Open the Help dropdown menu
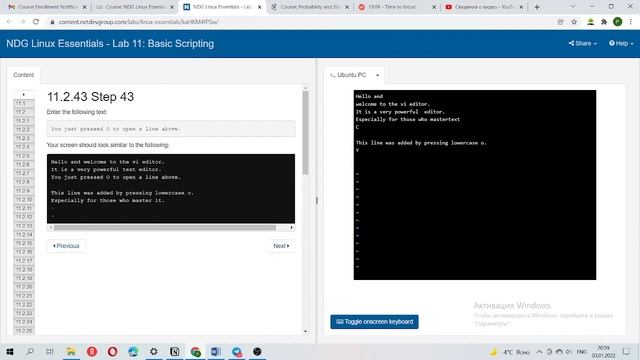Image resolution: width=640 pixels, height=360 pixels. 621,43
